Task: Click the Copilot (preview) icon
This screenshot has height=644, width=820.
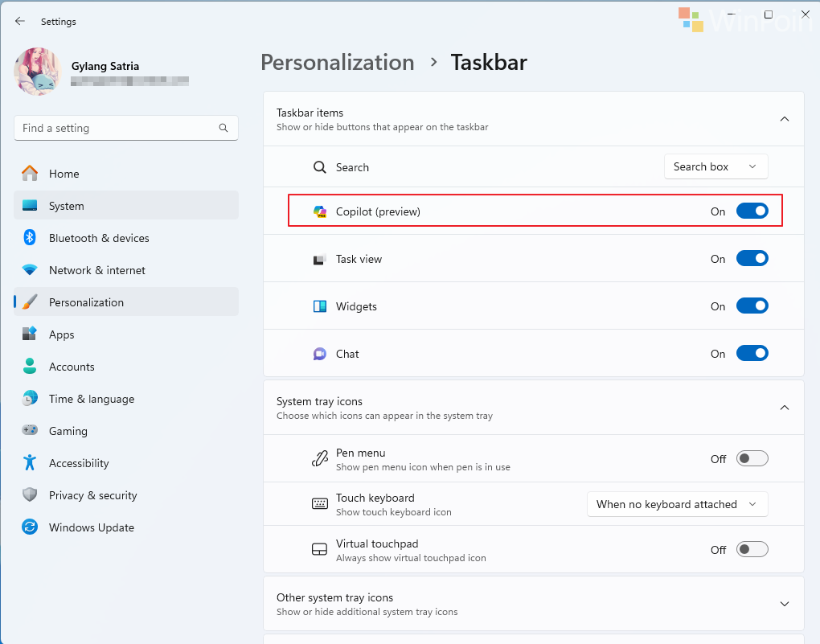Action: pos(320,211)
